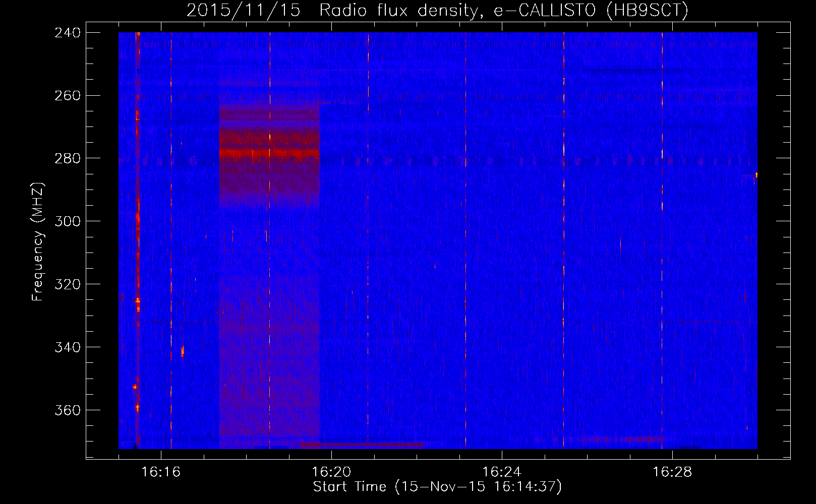Click the 280 frequency tick label
The width and height of the screenshot is (816, 504).
point(67,159)
